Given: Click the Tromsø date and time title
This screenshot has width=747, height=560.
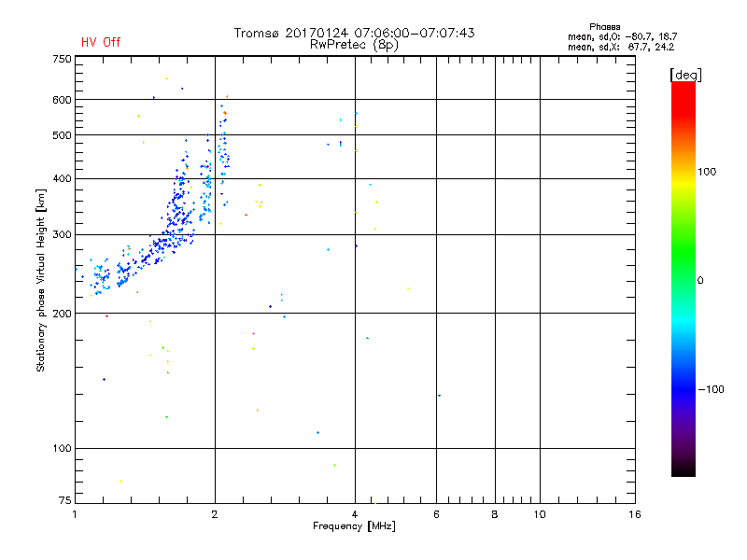Looking at the screenshot, I should click(x=354, y=33).
